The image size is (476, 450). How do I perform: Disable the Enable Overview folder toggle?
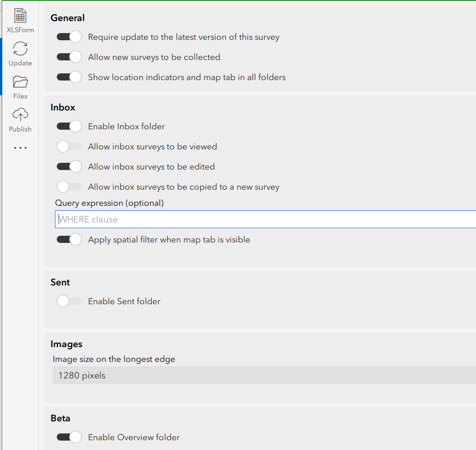[69, 437]
